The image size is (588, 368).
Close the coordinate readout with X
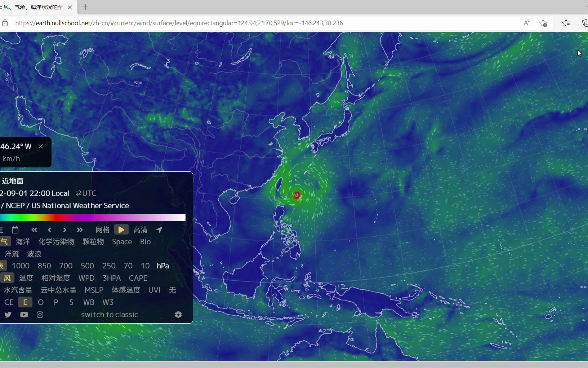(x=41, y=146)
